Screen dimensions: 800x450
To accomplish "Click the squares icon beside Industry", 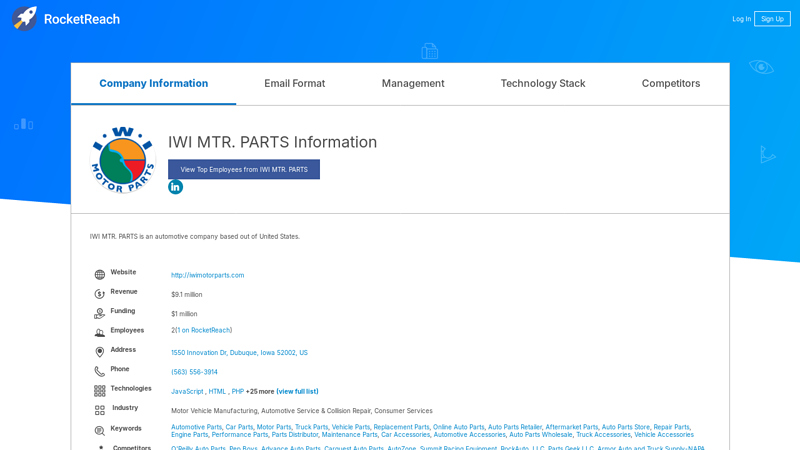I will tap(99, 410).
